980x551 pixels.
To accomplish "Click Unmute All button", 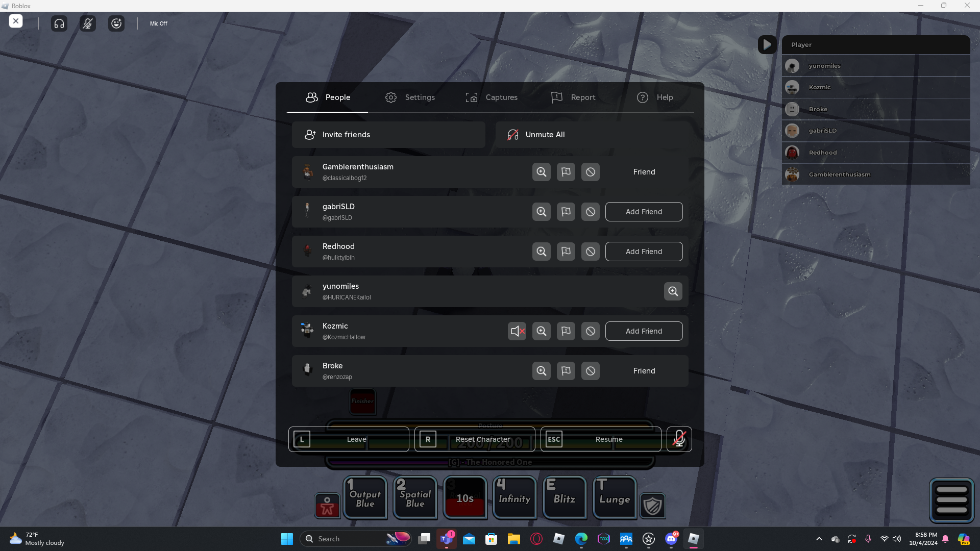I will pyautogui.click(x=592, y=135).
